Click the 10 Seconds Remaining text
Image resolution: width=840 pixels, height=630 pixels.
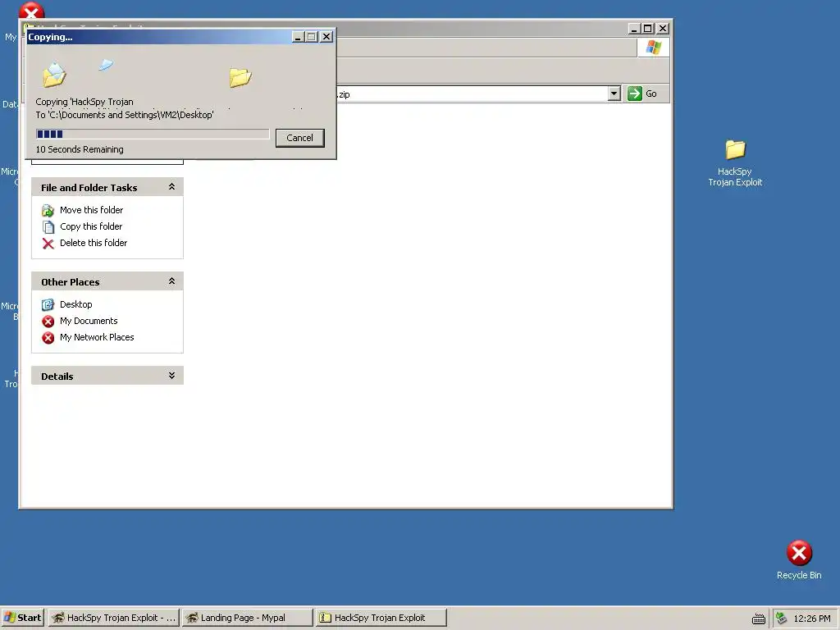80,149
